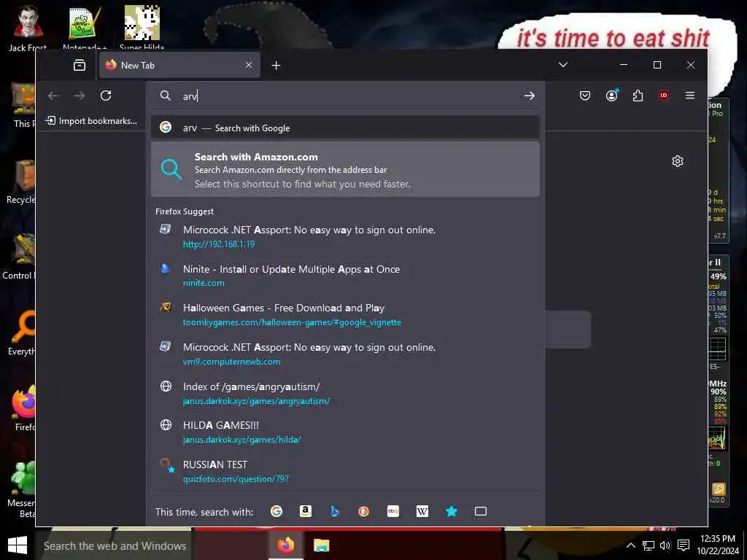Select Everything search desktop icon
The width and height of the screenshot is (747, 560).
tap(21, 333)
